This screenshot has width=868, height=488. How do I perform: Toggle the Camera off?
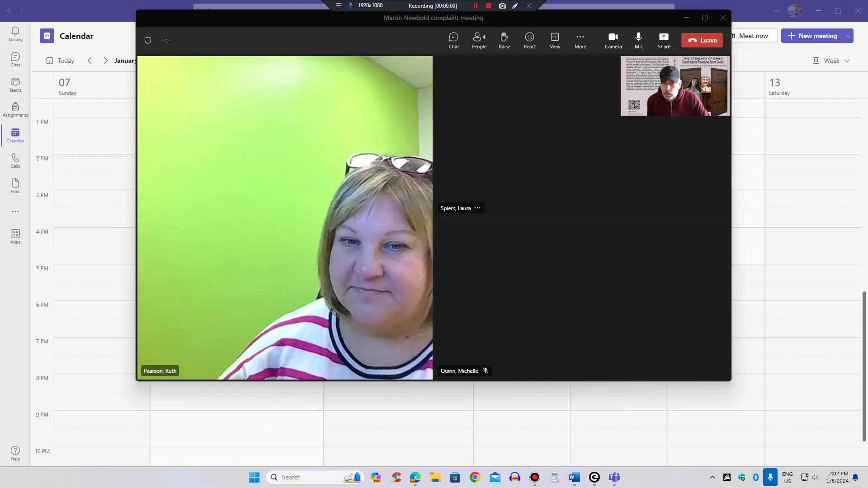tap(613, 40)
